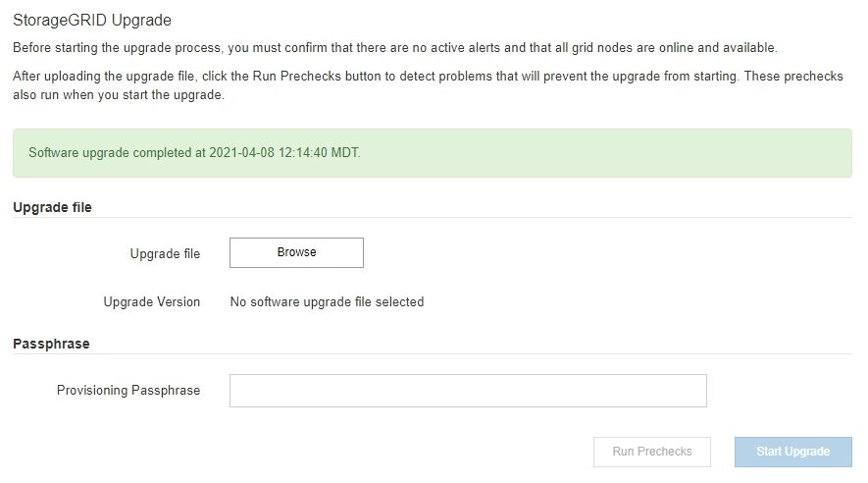Click the divider line under Upgrade file heading
This screenshot has width=868, height=483.
(x=432, y=218)
